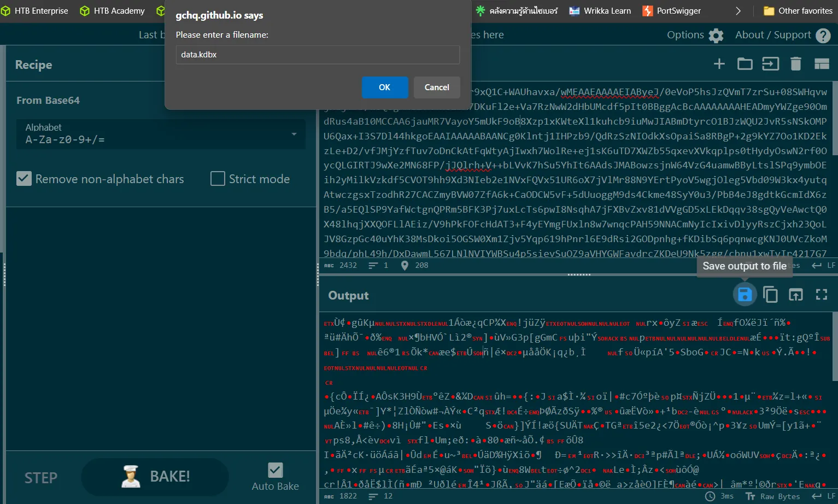The width and height of the screenshot is (838, 504).
Task: Click inside the output text area
Action: [577, 401]
